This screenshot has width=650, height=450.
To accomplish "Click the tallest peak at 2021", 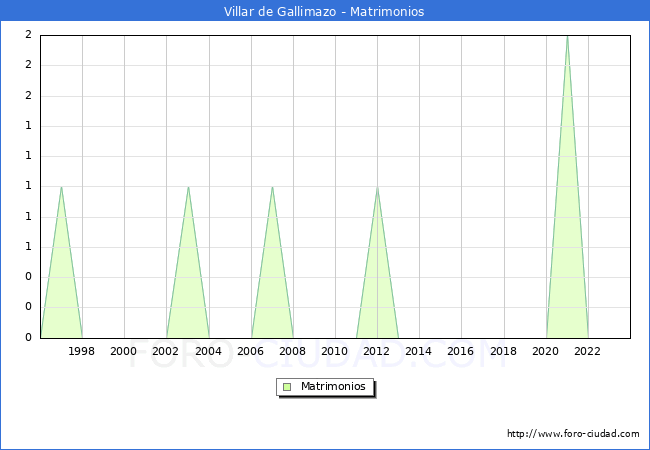I will tap(567, 36).
